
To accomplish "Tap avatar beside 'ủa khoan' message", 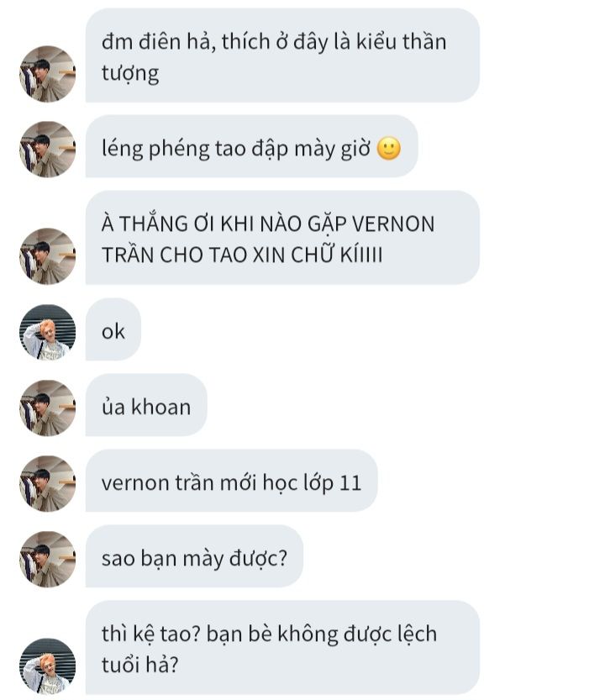I will click(47, 408).
